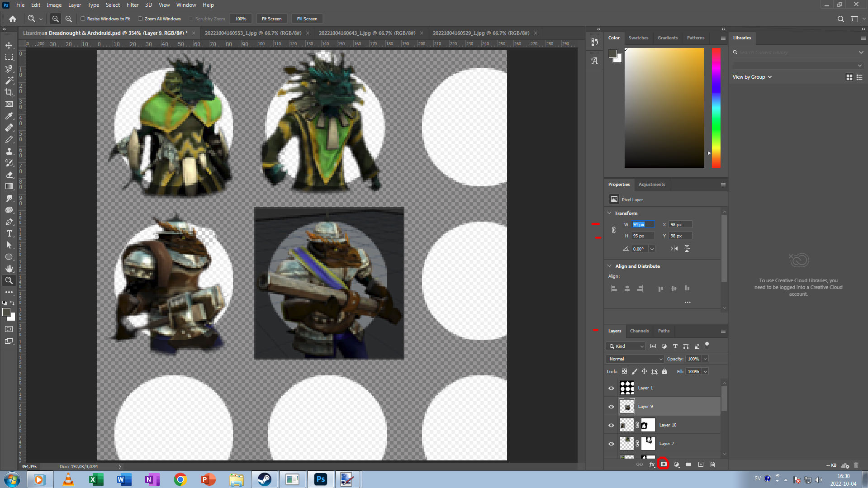The width and height of the screenshot is (868, 488).
Task: Collapse the Transform section
Action: [x=609, y=213]
